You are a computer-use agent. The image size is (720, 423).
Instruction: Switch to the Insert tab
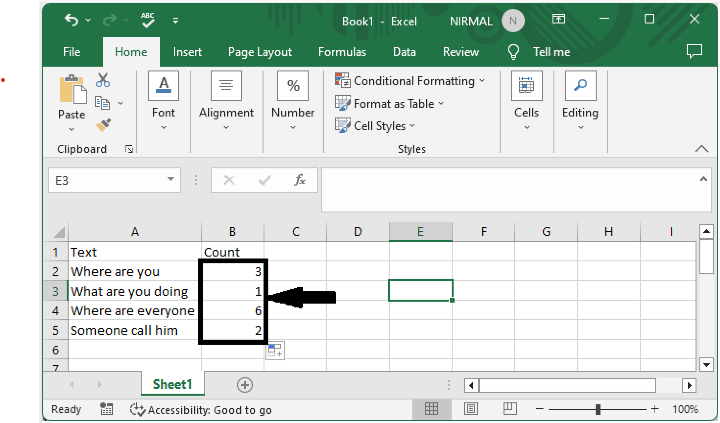[x=187, y=52]
